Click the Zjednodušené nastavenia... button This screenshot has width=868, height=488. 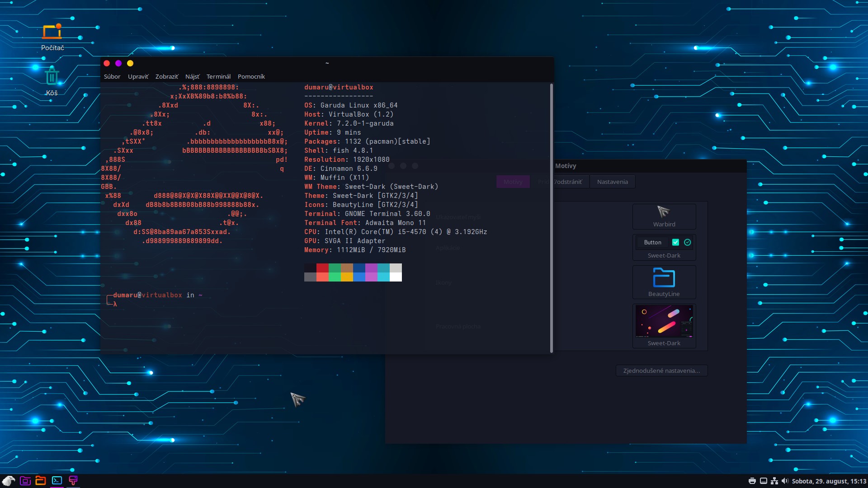[661, 371]
